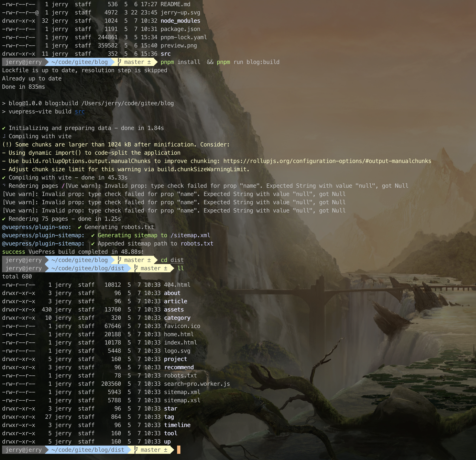Click the git branch icon in bottom prompt

pyautogui.click(x=136, y=450)
